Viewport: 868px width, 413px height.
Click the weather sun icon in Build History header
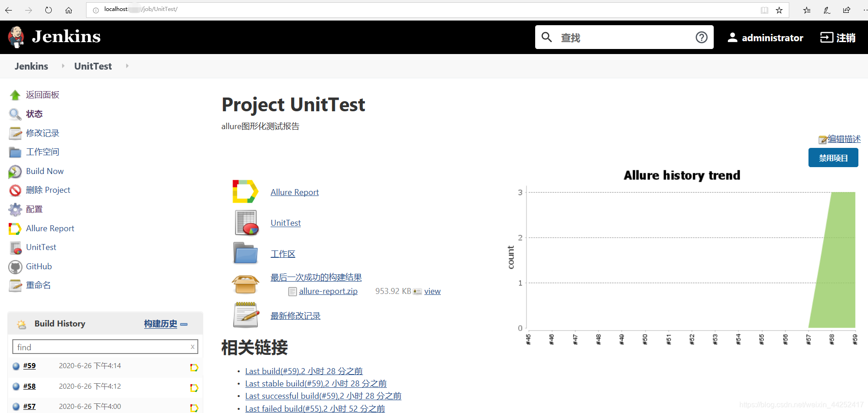click(22, 325)
